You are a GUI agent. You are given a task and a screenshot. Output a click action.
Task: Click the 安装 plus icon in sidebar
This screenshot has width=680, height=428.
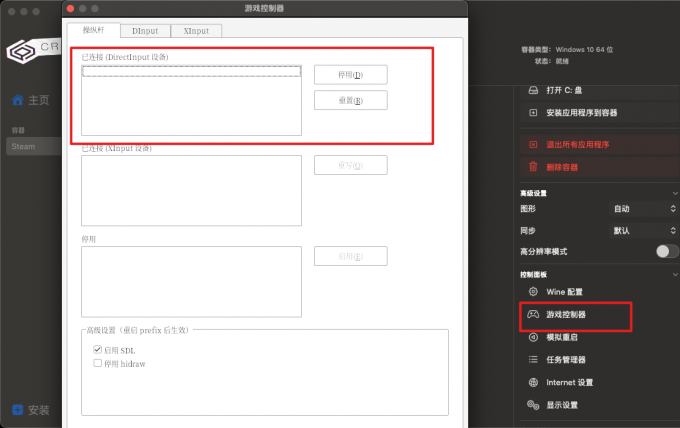pos(18,410)
